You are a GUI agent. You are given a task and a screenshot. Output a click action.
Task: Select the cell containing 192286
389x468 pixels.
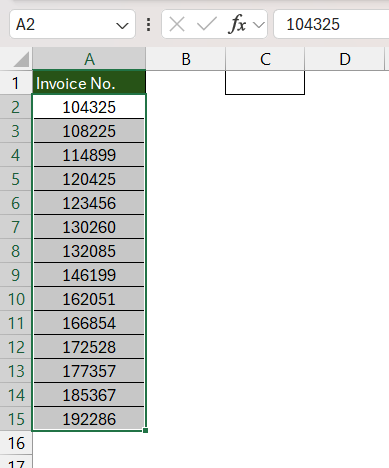tap(89, 419)
